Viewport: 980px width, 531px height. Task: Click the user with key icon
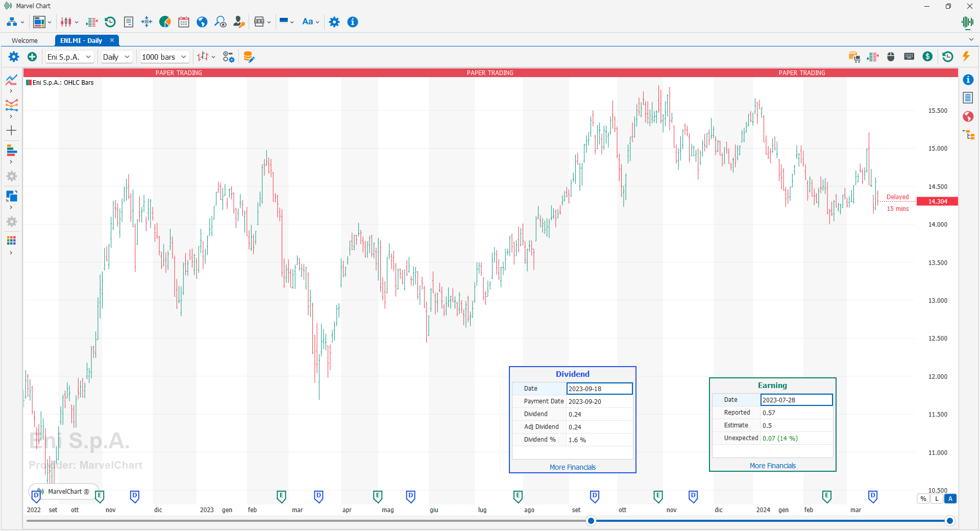(239, 22)
